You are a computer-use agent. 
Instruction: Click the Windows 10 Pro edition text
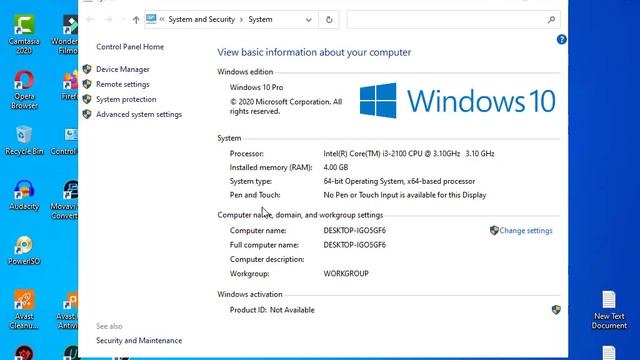[x=256, y=87]
